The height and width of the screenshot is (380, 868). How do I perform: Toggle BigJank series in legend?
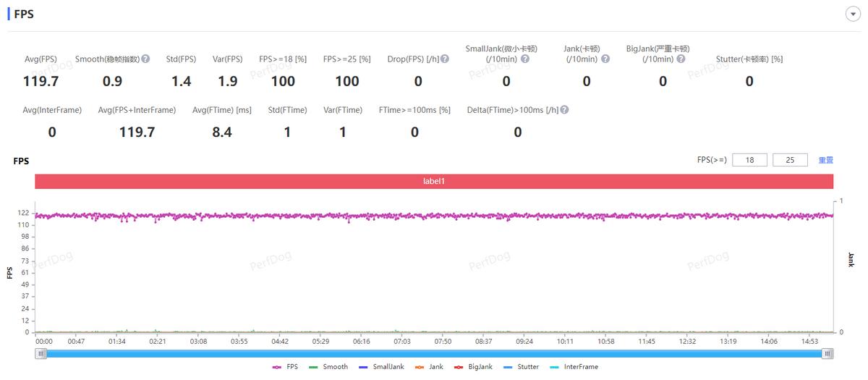(473, 367)
